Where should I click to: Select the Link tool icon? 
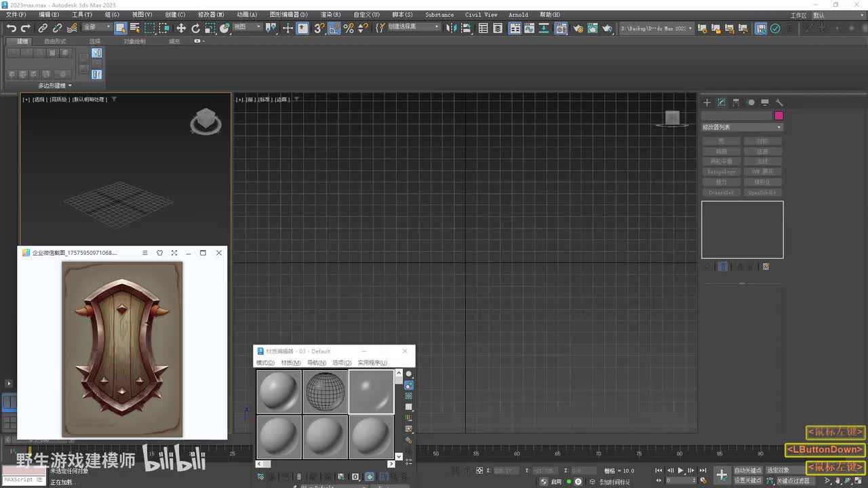43,28
